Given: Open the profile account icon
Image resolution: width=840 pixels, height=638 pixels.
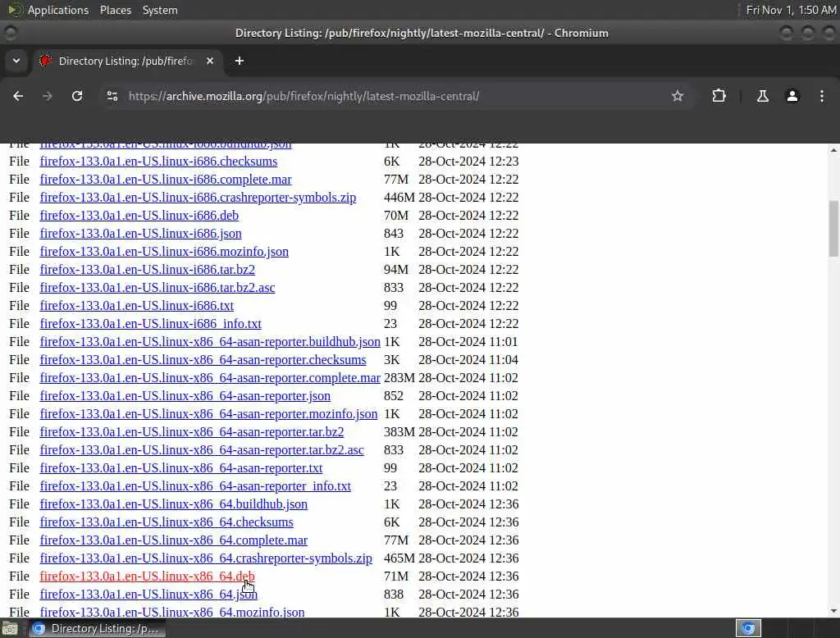Looking at the screenshot, I should pyautogui.click(x=792, y=96).
